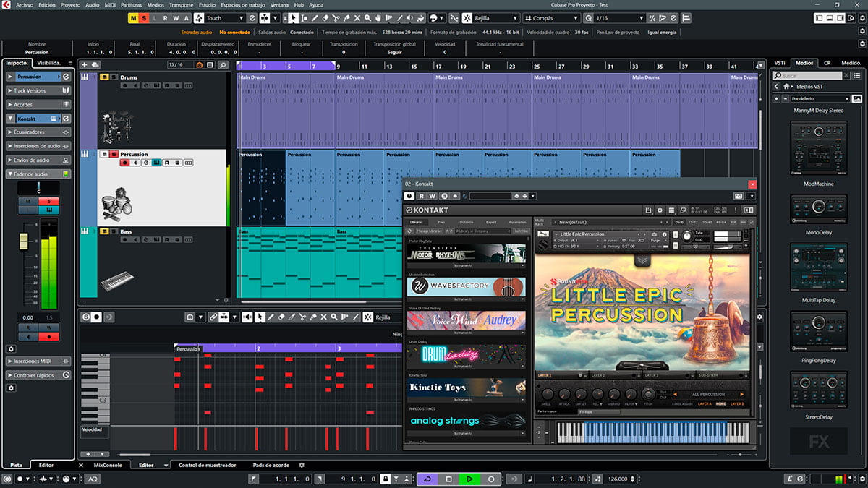The image size is (868, 488).
Task: Open the Por defecto dropdown in Medios panel
Action: 820,98
